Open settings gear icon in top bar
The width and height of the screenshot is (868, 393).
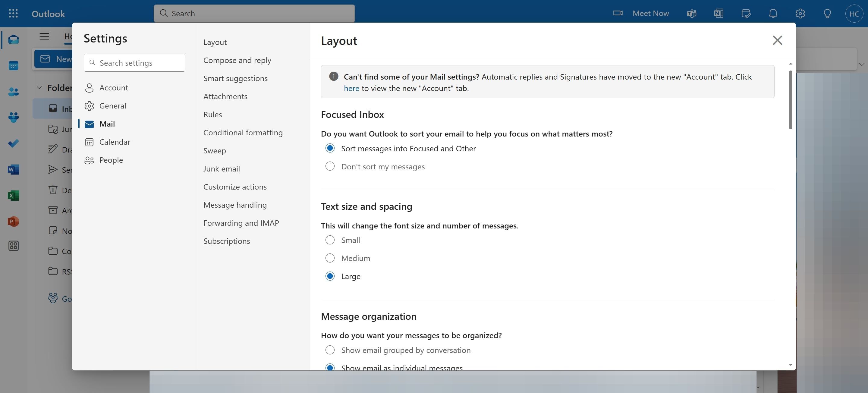click(x=800, y=14)
